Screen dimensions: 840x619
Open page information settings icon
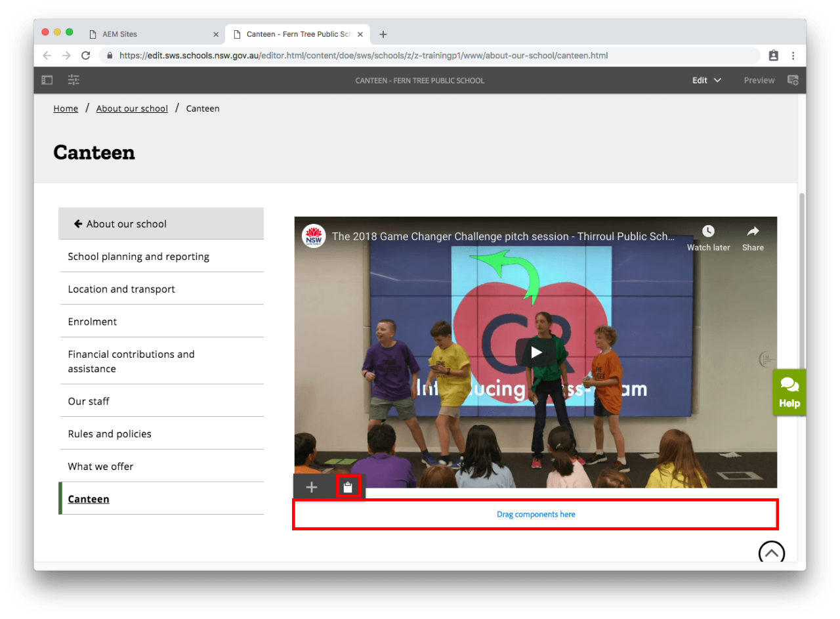coord(73,80)
